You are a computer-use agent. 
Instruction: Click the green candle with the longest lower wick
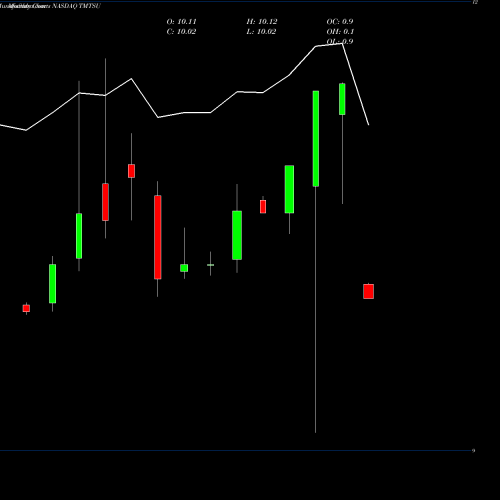pyautogui.click(x=316, y=139)
